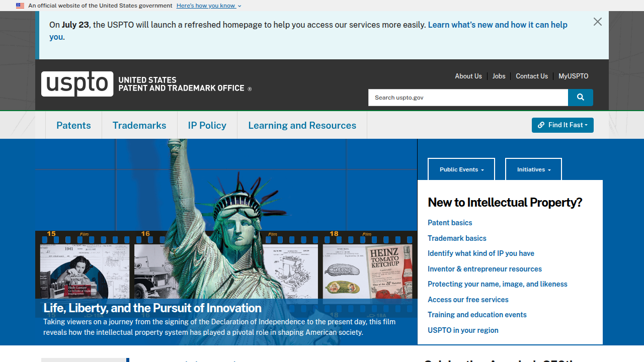Open the Trademarks menu
644x362 pixels.
click(139, 125)
